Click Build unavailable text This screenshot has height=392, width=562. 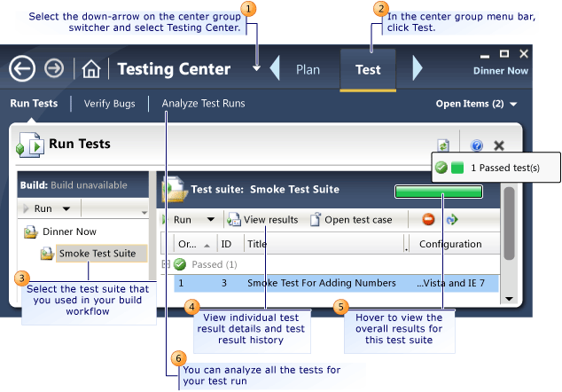coord(89,185)
